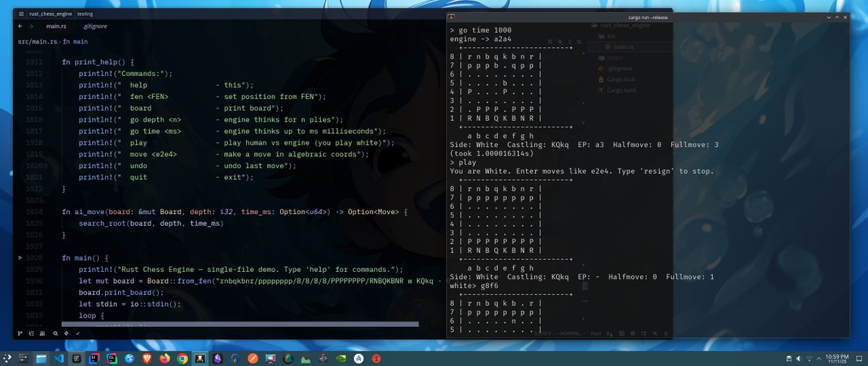Expand the hidden system tray icons arrow
868x366 pixels.
[819, 359]
